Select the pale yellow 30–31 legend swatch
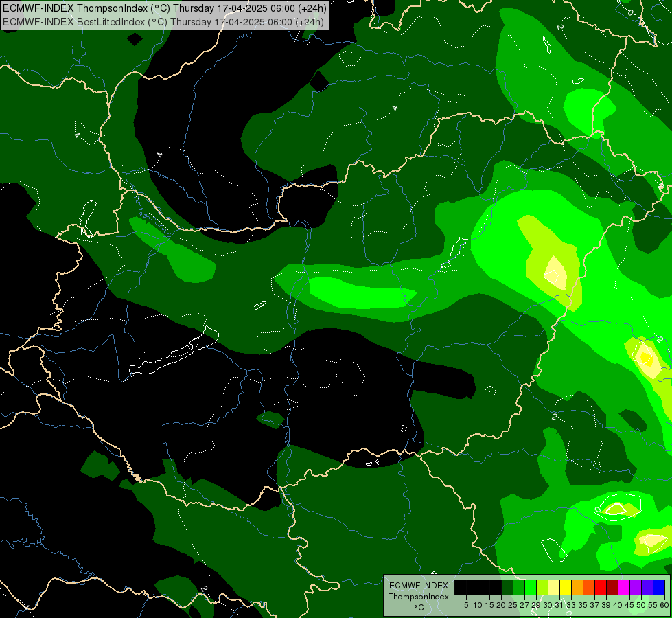 554,587
